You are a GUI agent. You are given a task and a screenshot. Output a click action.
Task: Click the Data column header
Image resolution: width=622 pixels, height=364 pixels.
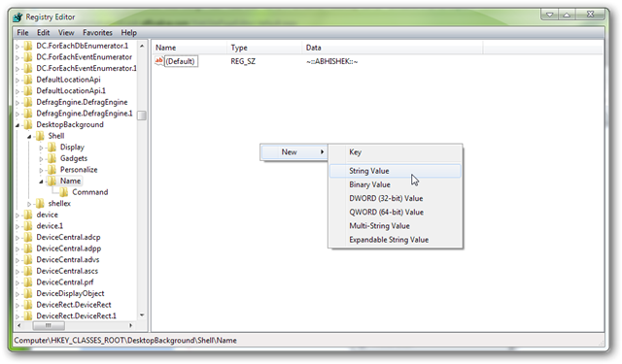point(393,48)
